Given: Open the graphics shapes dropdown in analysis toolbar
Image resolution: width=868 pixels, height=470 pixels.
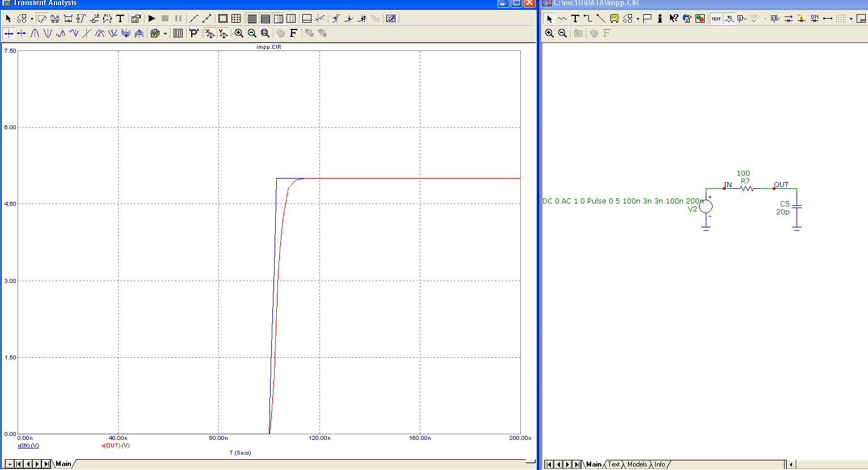Looking at the screenshot, I should [x=32, y=19].
